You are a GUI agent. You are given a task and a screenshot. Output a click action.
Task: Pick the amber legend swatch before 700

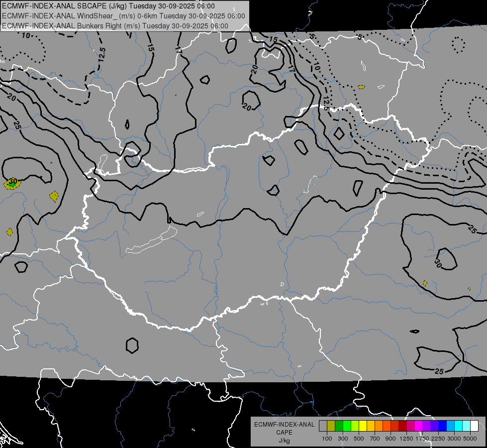tap(371, 426)
